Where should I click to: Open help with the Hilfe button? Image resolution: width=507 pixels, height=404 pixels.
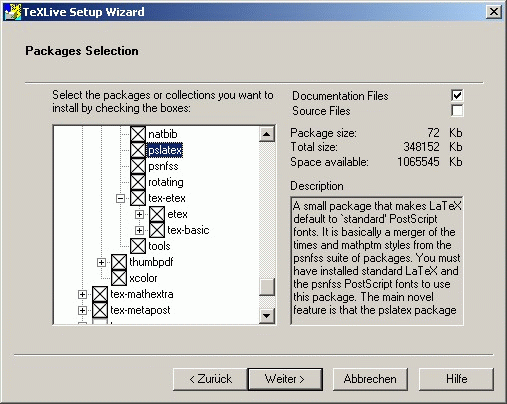pos(456,379)
